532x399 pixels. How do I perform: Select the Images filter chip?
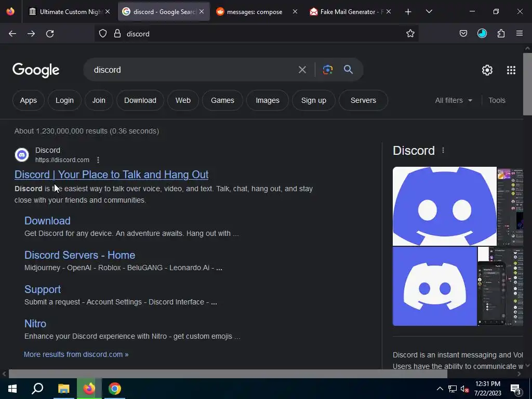(268, 100)
